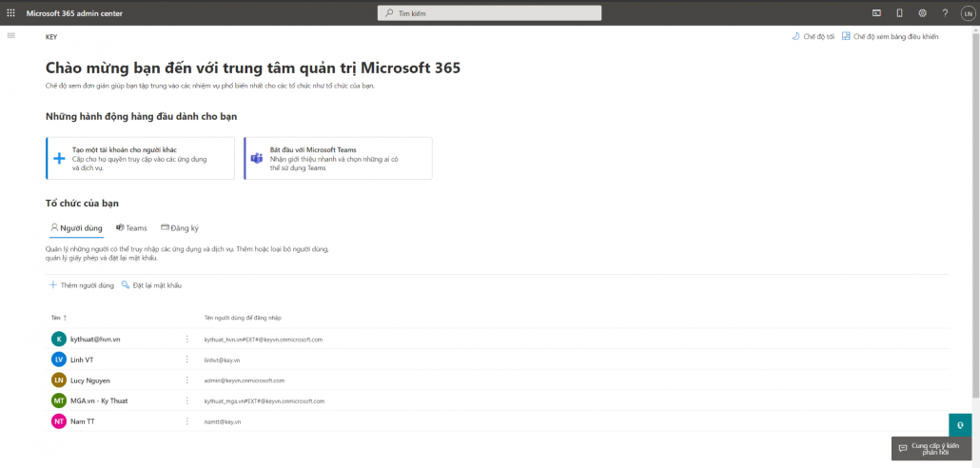The height and width of the screenshot is (468, 980).
Task: Open user Linh VT
Action: 83,360
